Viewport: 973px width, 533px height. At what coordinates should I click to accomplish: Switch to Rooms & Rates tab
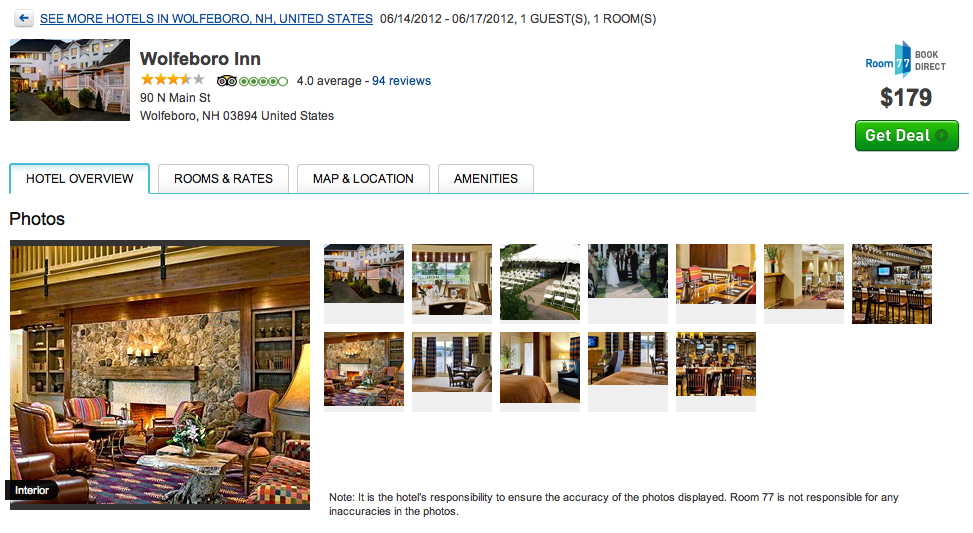click(x=223, y=179)
